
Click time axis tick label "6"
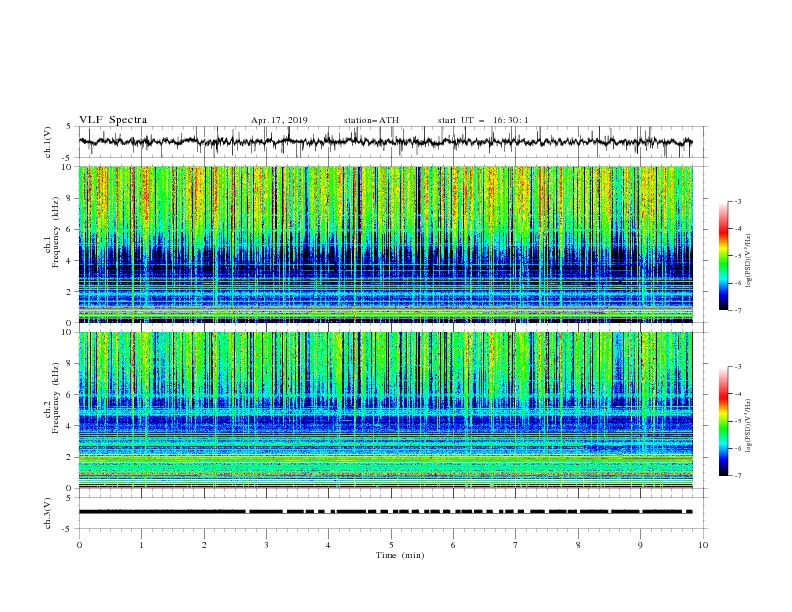click(x=453, y=545)
